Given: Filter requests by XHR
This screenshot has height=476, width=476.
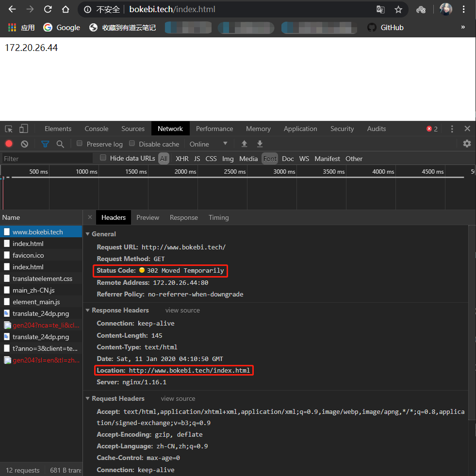Looking at the screenshot, I should pyautogui.click(x=182, y=159).
